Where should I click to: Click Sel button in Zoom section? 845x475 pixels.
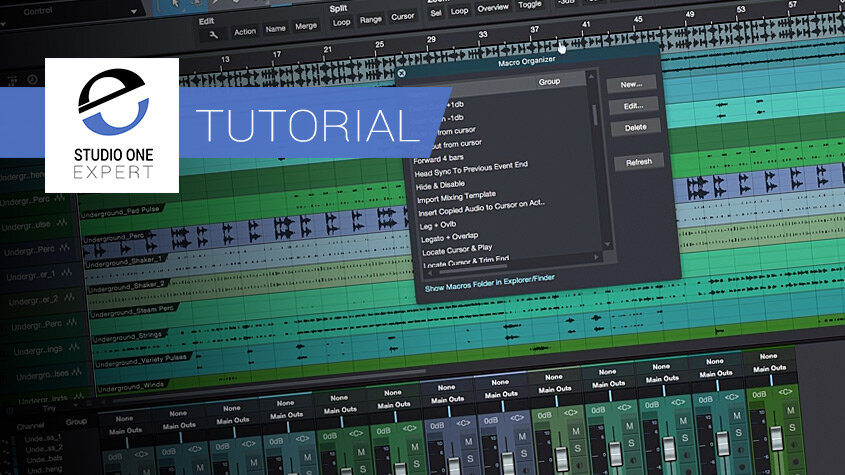point(435,13)
